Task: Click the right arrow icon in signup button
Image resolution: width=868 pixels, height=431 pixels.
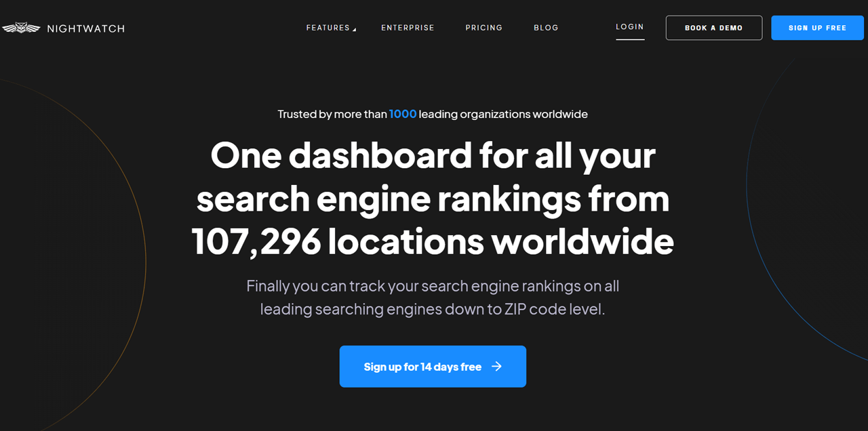Action: point(497,367)
